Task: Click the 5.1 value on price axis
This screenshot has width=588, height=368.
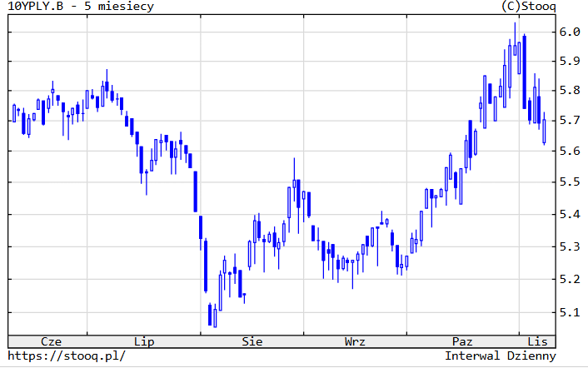Action: (570, 312)
